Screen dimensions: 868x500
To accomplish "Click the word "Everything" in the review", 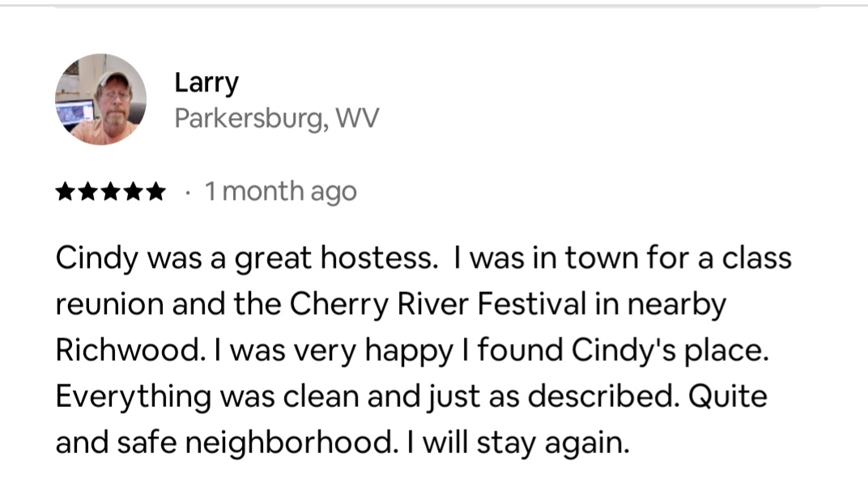I will point(130,397).
